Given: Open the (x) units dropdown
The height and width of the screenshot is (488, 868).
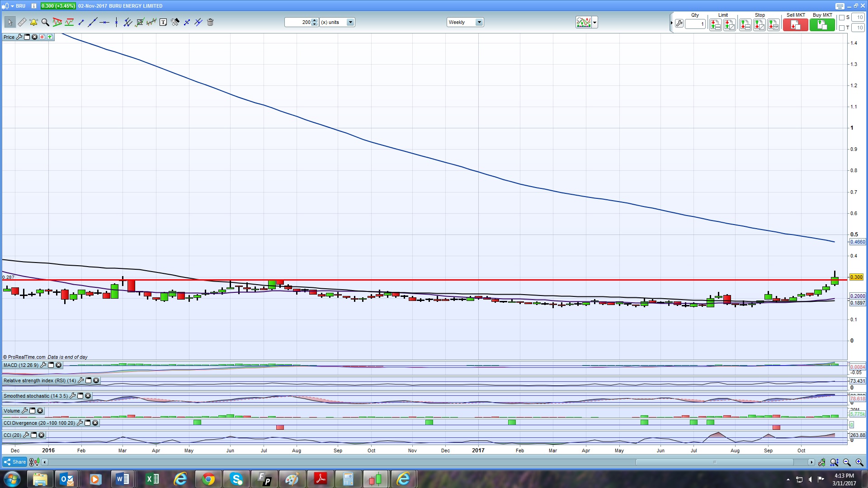Looking at the screenshot, I should click(x=350, y=22).
